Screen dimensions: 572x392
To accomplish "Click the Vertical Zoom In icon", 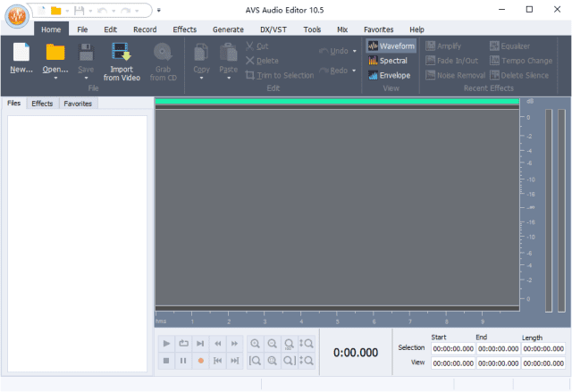I will 306,344.
